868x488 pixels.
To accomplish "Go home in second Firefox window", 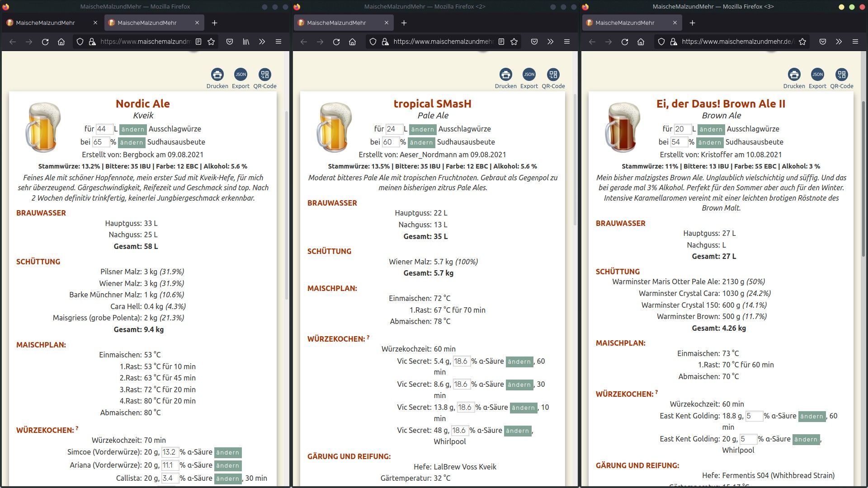I will [353, 42].
